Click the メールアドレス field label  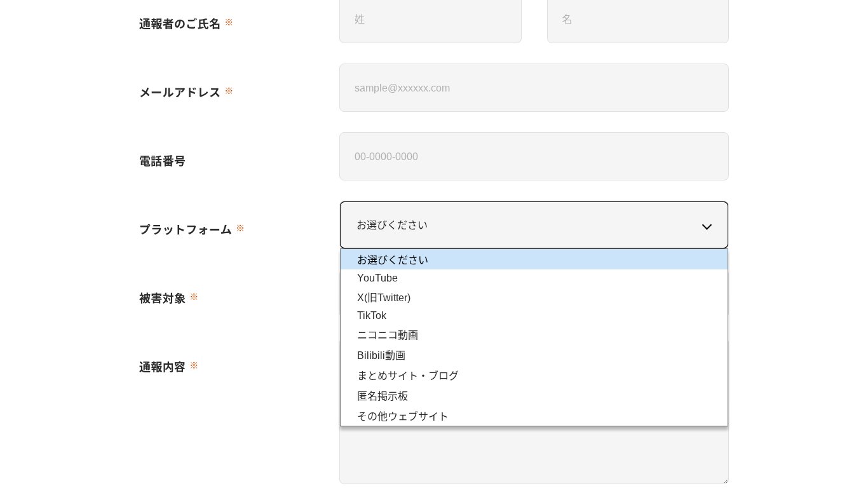[180, 93]
